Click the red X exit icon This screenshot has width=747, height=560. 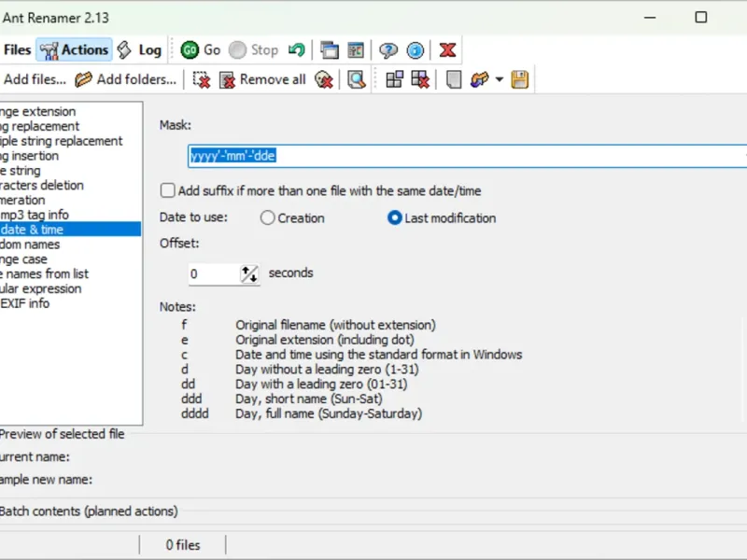(x=447, y=50)
